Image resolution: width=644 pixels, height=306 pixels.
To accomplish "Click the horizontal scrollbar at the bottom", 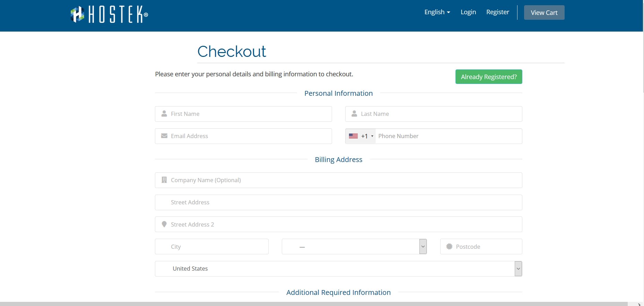I will point(314,304).
